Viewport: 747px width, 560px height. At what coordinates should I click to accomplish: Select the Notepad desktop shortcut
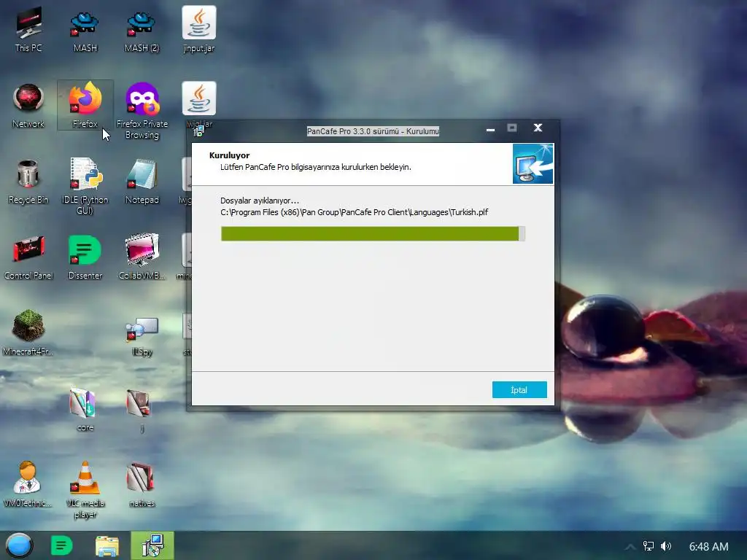[x=142, y=182]
